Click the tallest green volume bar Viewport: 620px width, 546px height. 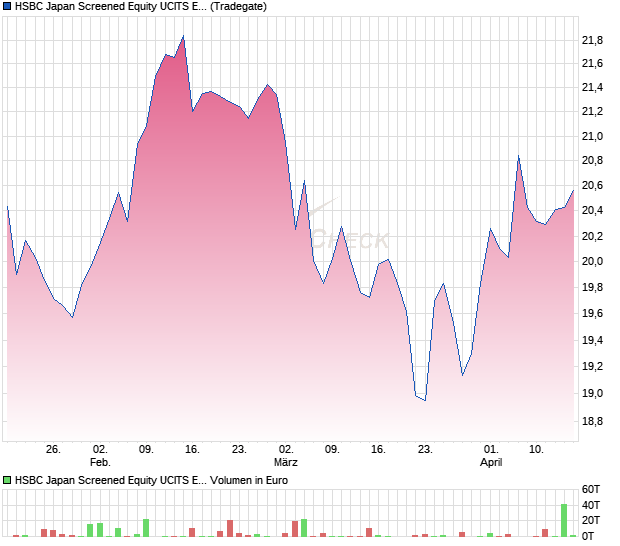pos(564,520)
